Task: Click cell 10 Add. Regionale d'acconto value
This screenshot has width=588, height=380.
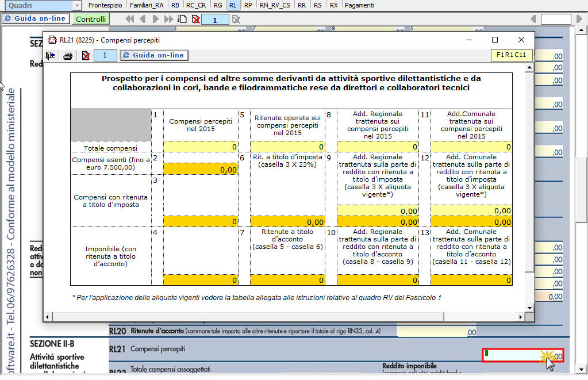Action: 378,280
